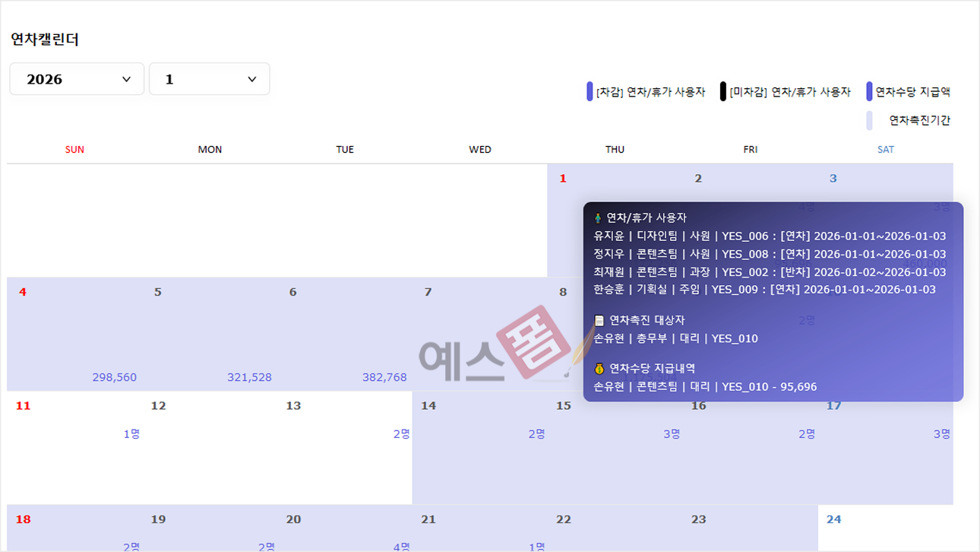Image resolution: width=980 pixels, height=552 pixels.
Task: Select the SAT column header
Action: (x=886, y=150)
